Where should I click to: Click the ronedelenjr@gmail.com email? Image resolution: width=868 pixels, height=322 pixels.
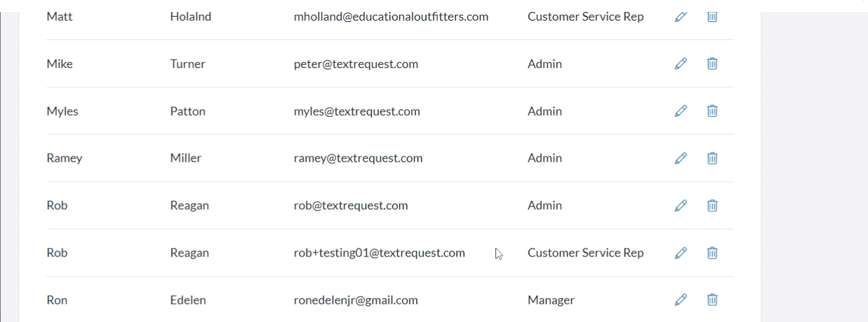coord(356,301)
